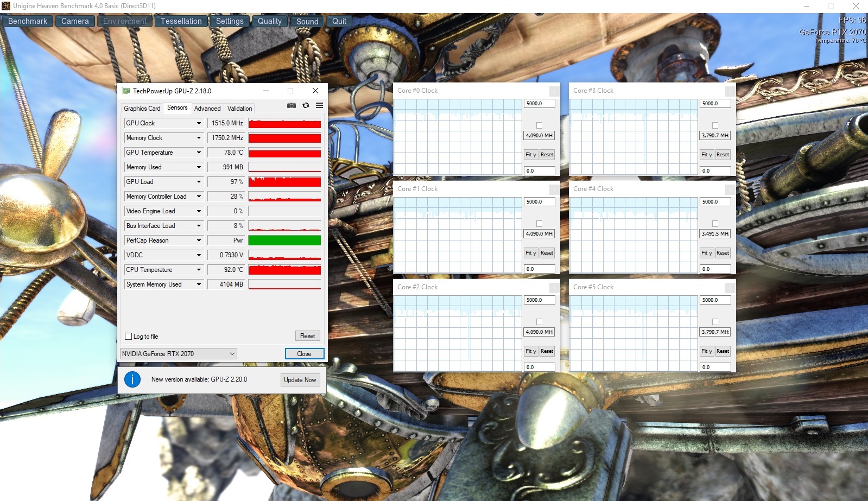Open the System Memory Used dropdown
Viewport: 868px width, 501px height.
[199, 284]
